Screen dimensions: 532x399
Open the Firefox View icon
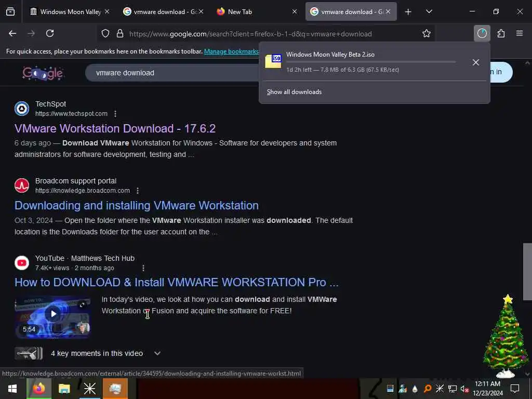(x=10, y=12)
